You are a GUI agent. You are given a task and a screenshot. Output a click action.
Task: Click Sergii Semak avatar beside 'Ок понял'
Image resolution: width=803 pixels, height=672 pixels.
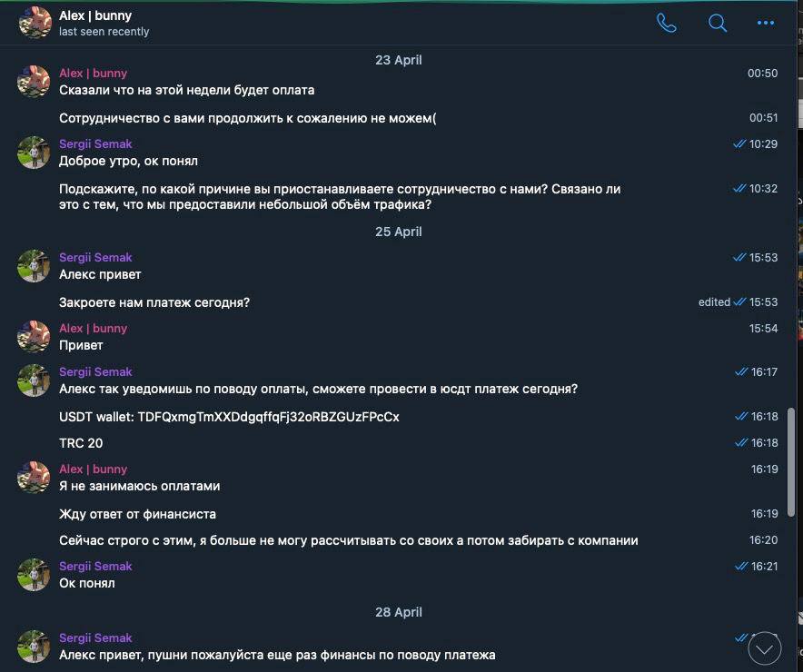34,575
